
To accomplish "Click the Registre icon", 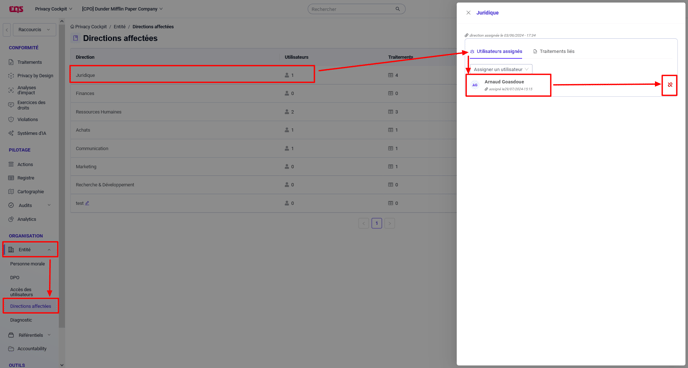I will [11, 178].
